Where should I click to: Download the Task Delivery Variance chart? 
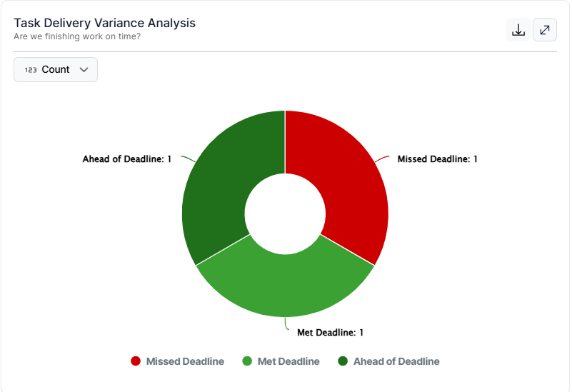coord(518,30)
